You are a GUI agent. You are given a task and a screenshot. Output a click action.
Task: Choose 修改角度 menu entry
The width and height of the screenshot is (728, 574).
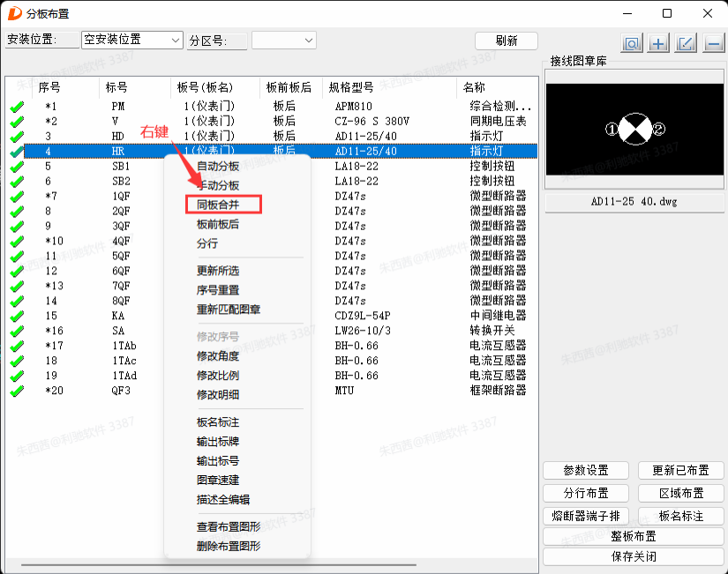click(218, 356)
